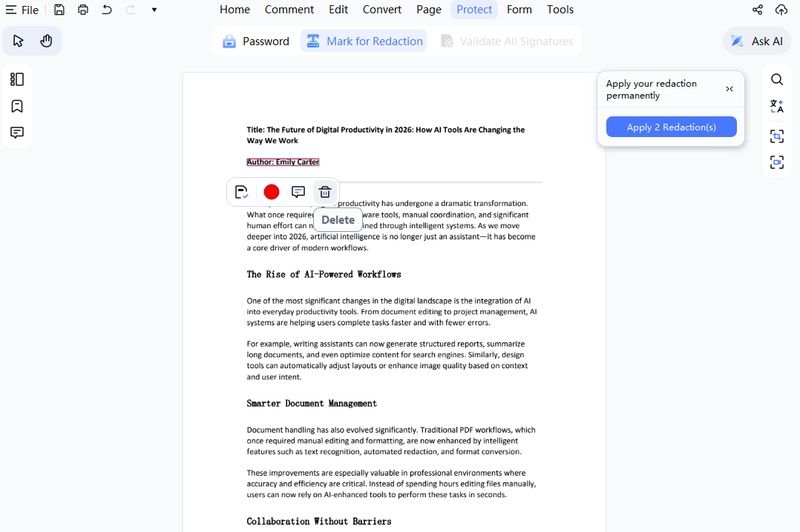Click Validate All Signatures
Screen dimensions: 800x532
pos(507,41)
